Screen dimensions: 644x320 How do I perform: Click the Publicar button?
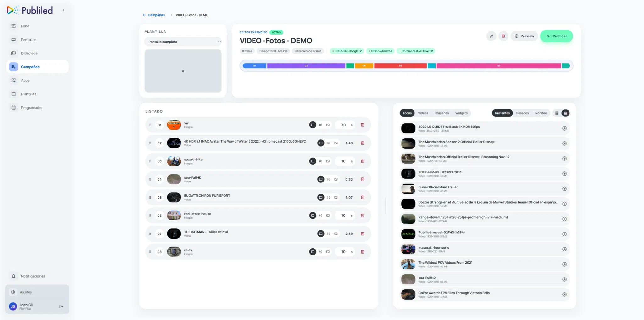(557, 36)
